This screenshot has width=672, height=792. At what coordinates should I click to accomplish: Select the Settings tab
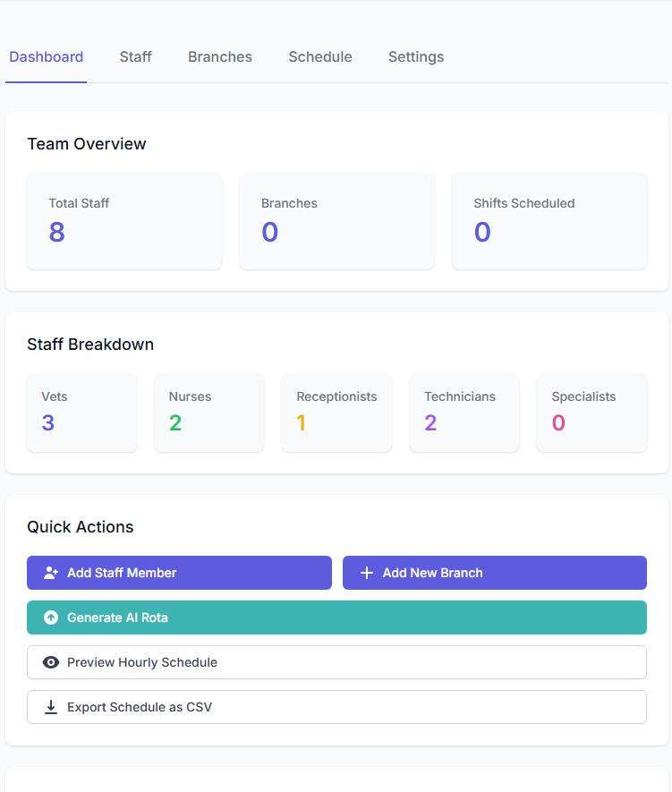tap(416, 57)
